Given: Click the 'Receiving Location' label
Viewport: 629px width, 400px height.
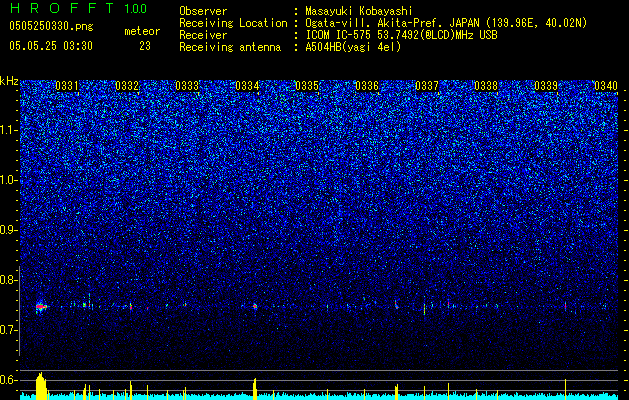Looking at the screenshot, I should coord(233,23).
